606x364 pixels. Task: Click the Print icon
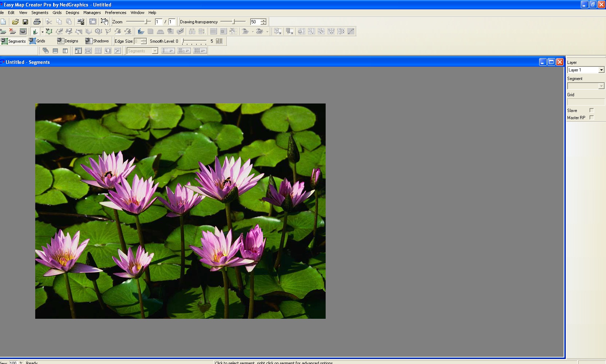pos(37,22)
